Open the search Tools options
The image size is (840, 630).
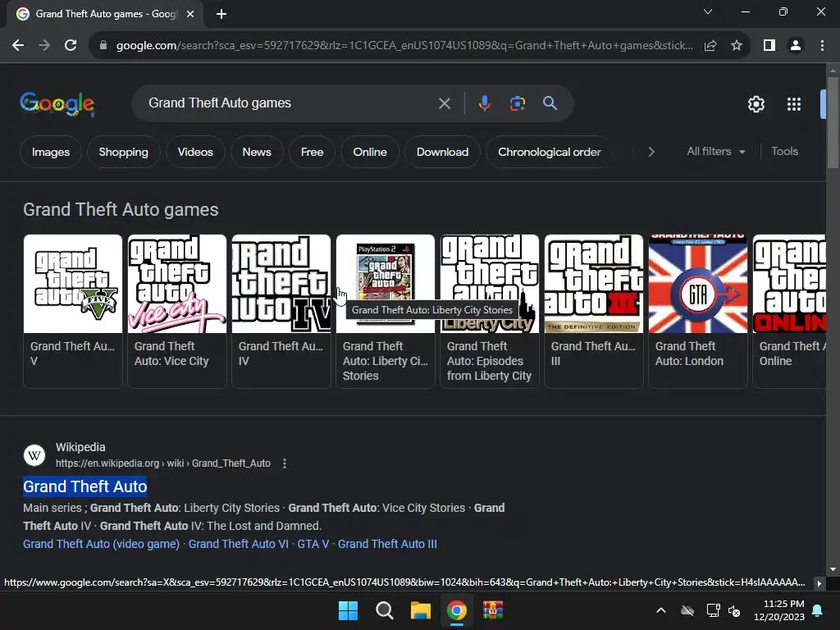pos(784,152)
